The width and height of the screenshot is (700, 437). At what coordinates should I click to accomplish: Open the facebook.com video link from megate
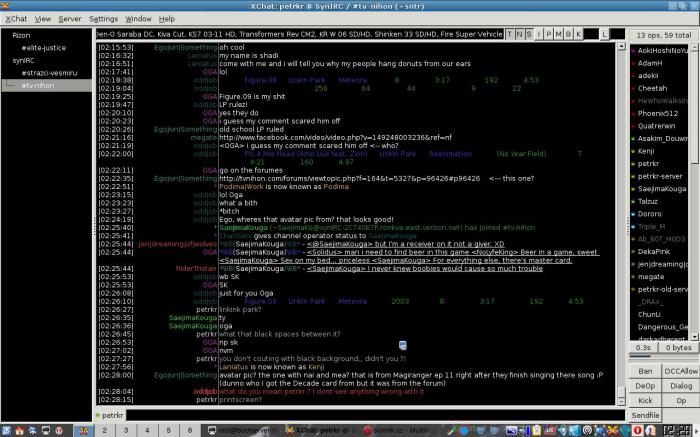(x=336, y=137)
